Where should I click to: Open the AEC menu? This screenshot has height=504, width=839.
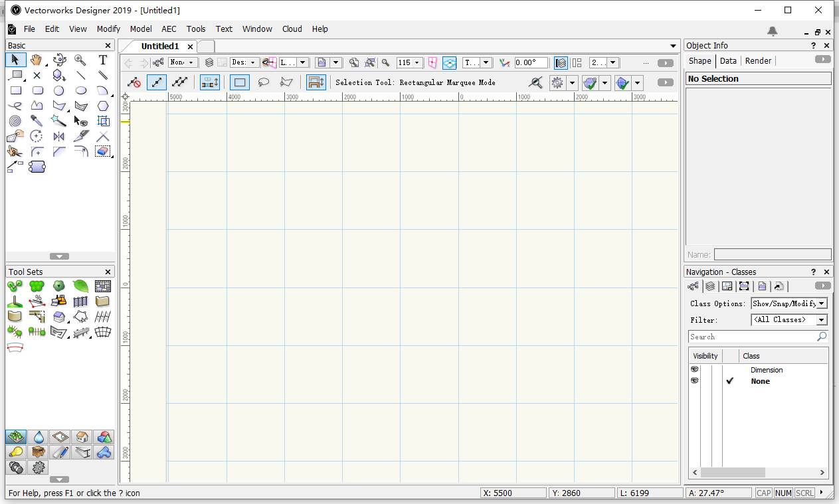[x=169, y=29]
